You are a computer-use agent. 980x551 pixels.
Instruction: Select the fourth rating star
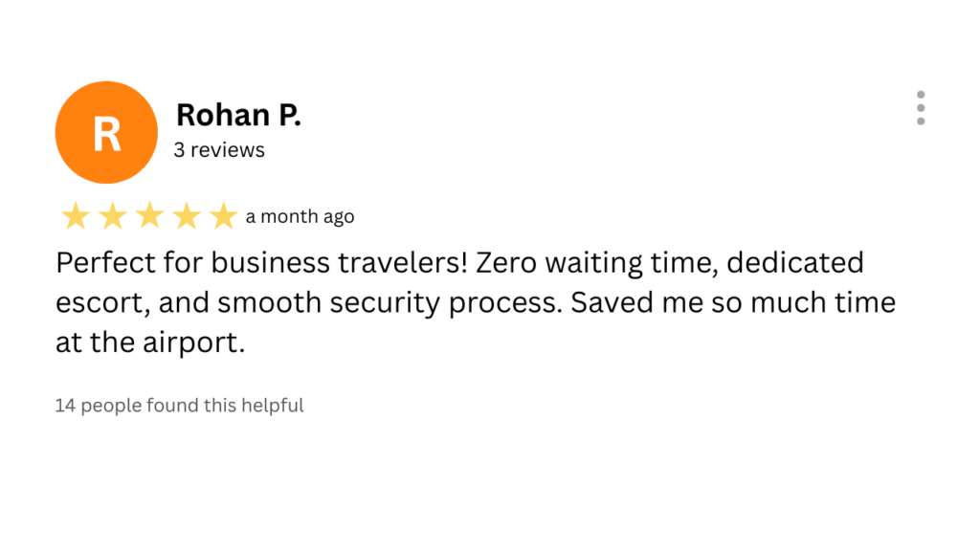pyautogui.click(x=187, y=217)
